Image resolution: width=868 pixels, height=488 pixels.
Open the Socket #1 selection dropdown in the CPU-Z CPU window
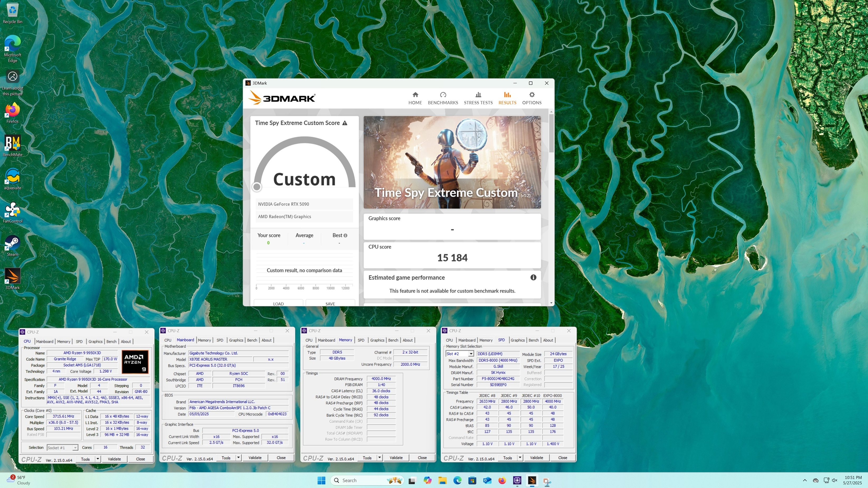click(x=75, y=448)
